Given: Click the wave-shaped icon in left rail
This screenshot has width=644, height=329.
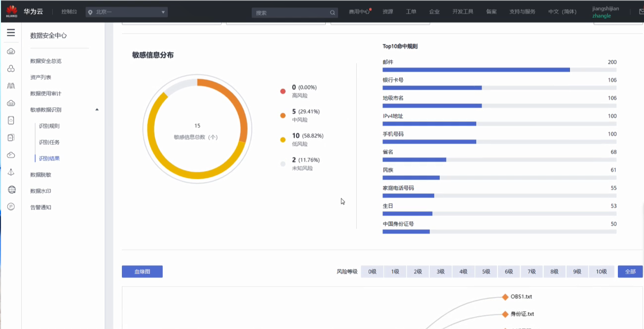Looking at the screenshot, I should 11,85.
